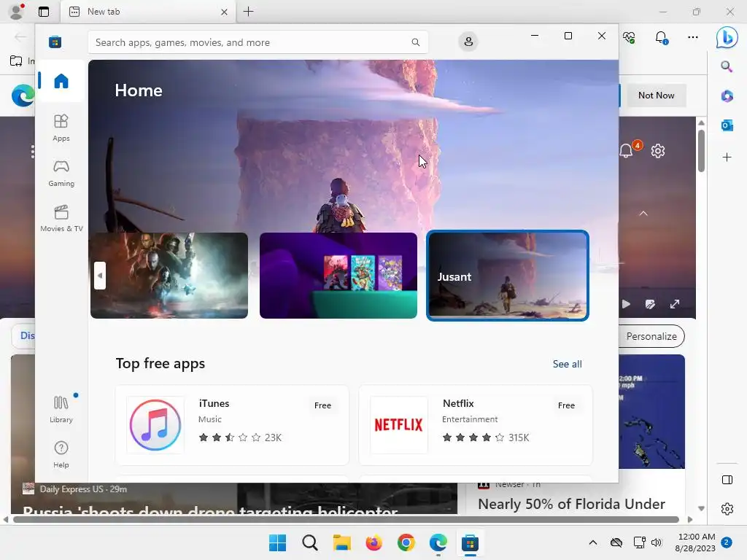
Task: Launch Google Chrome from taskbar
Action: [x=406, y=542]
